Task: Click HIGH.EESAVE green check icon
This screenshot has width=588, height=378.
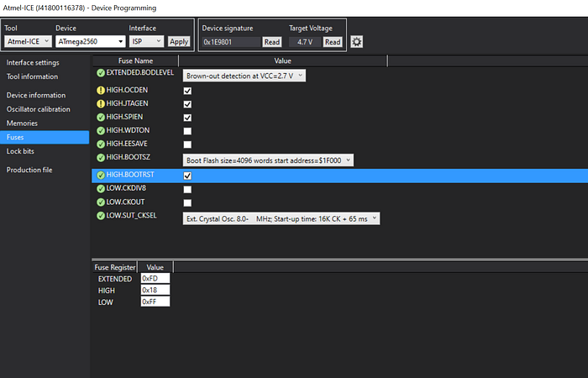Action: 101,144
